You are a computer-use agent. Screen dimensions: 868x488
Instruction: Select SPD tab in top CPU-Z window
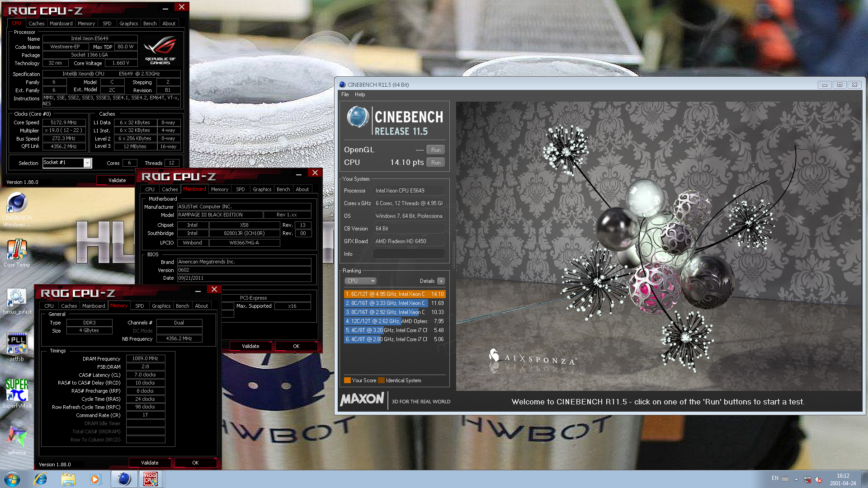[107, 23]
